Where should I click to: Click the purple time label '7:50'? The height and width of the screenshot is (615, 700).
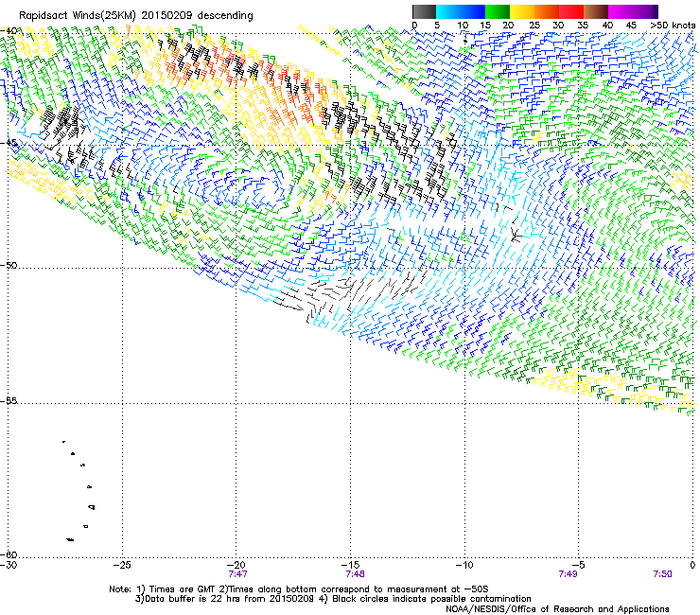(662, 574)
